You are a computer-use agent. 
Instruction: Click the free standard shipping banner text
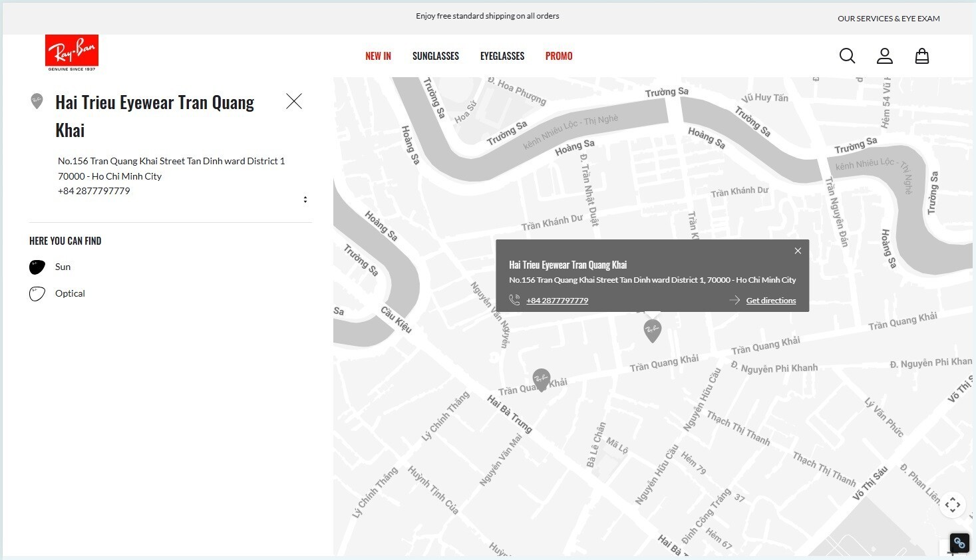coord(488,16)
